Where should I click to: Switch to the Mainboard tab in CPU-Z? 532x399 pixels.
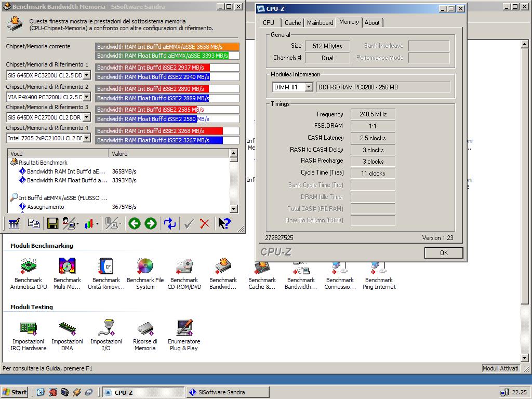pos(320,23)
